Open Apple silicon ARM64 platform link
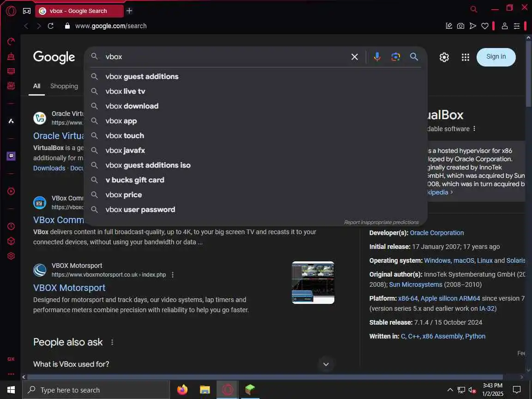This screenshot has width=532, height=399. coord(450,298)
